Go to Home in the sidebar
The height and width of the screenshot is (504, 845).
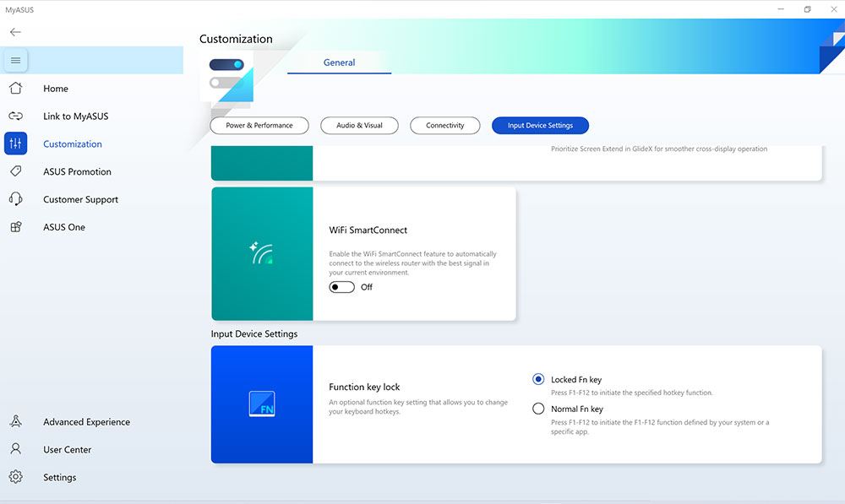(56, 89)
